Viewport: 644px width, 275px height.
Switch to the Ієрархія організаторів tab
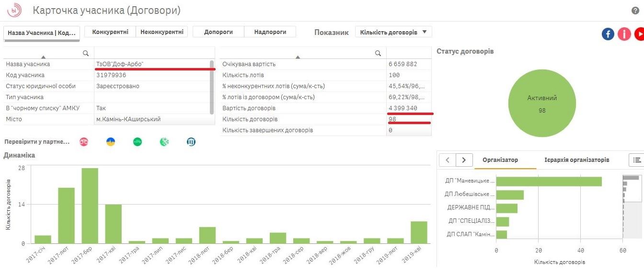(x=577, y=160)
